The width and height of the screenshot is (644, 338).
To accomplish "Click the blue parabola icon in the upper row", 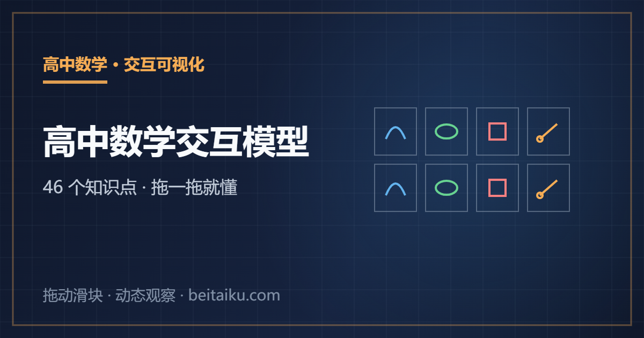I will click(396, 131).
